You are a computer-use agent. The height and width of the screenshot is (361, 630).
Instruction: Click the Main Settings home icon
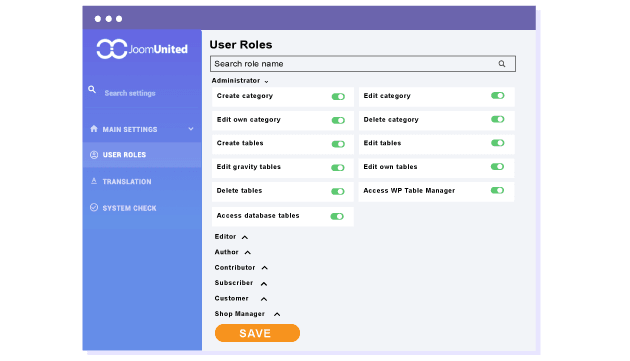(x=94, y=129)
